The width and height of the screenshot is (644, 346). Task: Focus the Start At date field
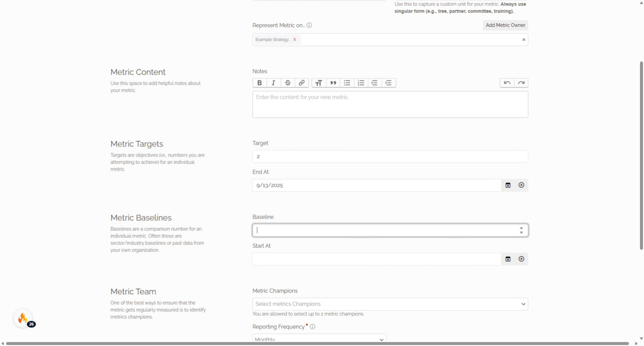coord(377,259)
